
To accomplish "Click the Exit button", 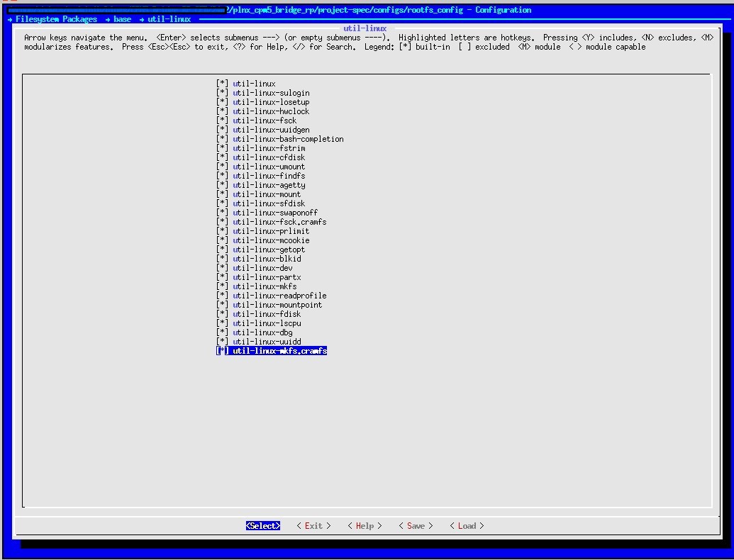I will (313, 526).
